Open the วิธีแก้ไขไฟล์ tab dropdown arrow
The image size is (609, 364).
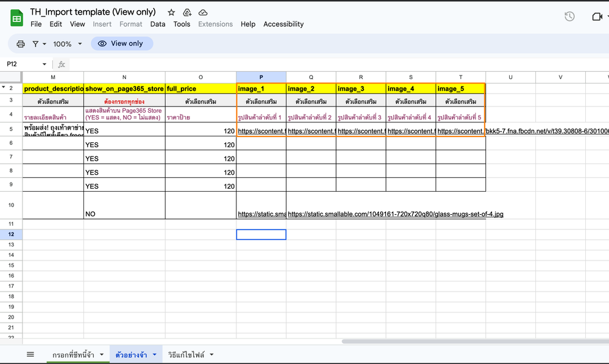tap(212, 354)
